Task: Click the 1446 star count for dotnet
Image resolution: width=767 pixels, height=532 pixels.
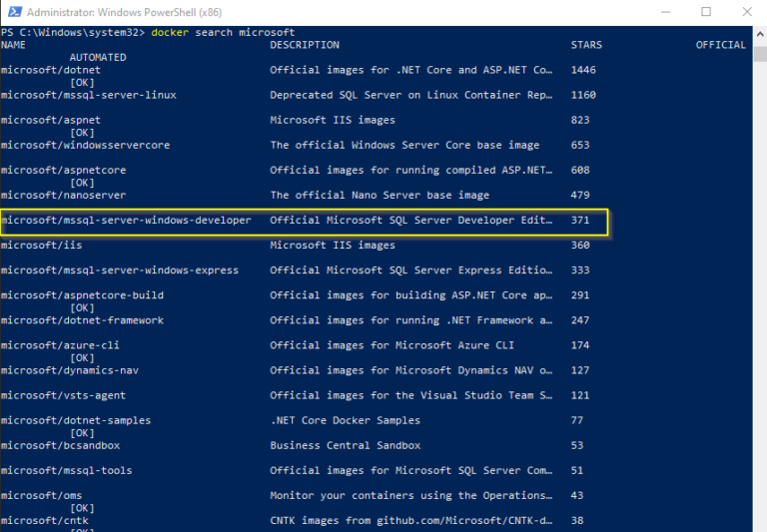Action: click(583, 70)
